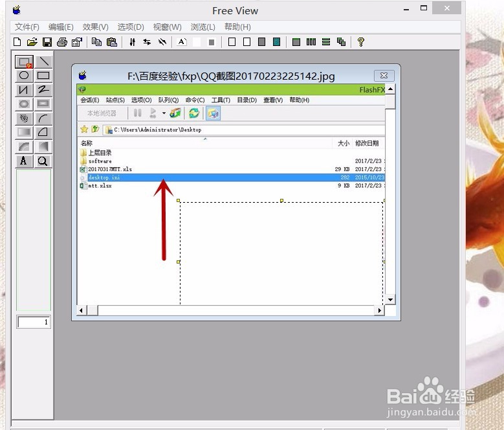Viewport: 504px width, 430px height.
Task: Click the teal filled frame toolbar icon
Action: (276, 42)
